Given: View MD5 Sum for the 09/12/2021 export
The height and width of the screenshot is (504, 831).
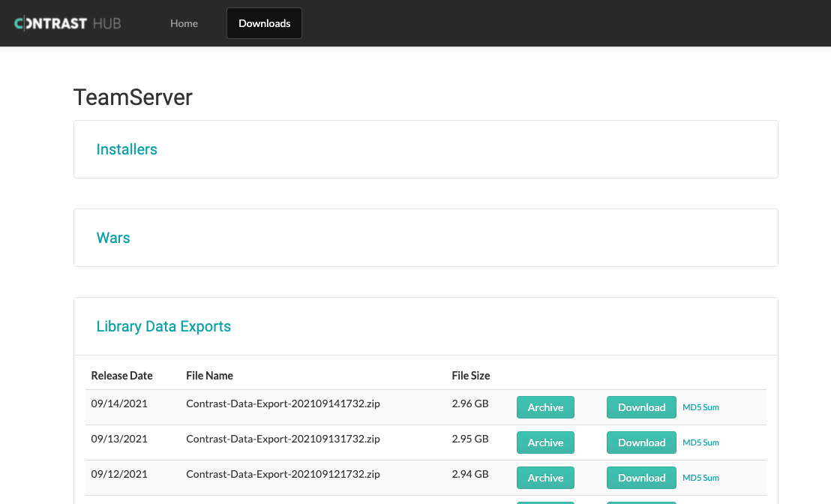Looking at the screenshot, I should point(700,478).
